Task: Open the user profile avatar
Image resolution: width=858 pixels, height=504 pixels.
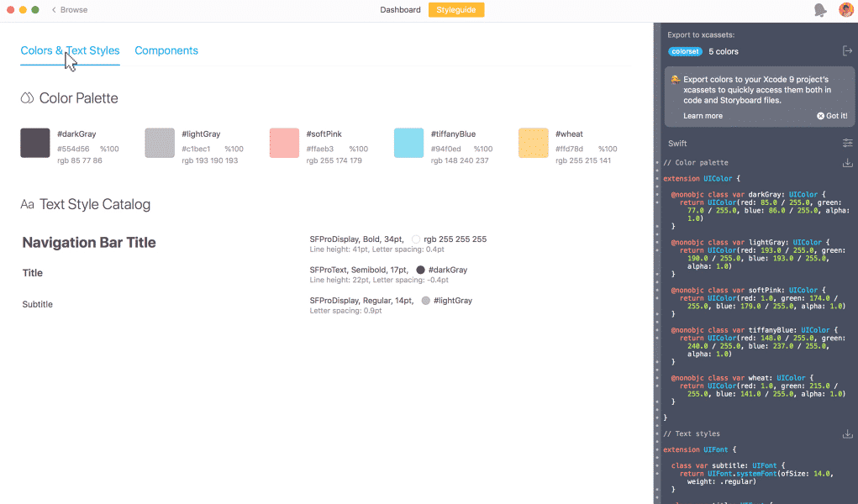Action: pos(845,10)
